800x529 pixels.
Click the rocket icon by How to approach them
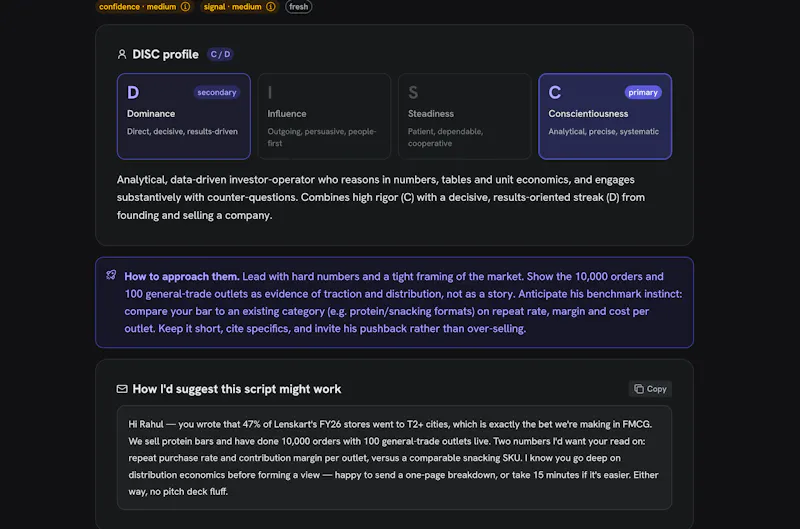(x=111, y=275)
